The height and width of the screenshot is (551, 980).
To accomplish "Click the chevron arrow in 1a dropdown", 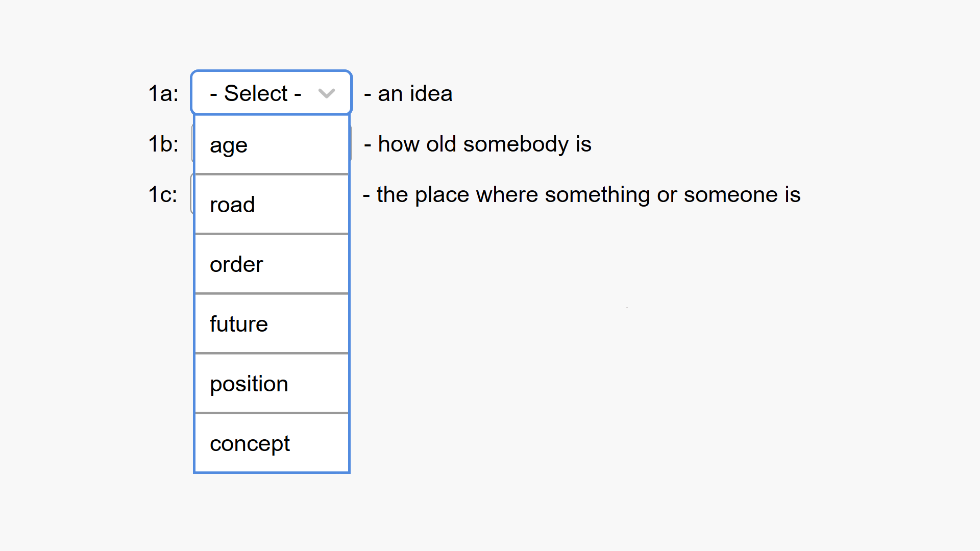I will point(326,93).
